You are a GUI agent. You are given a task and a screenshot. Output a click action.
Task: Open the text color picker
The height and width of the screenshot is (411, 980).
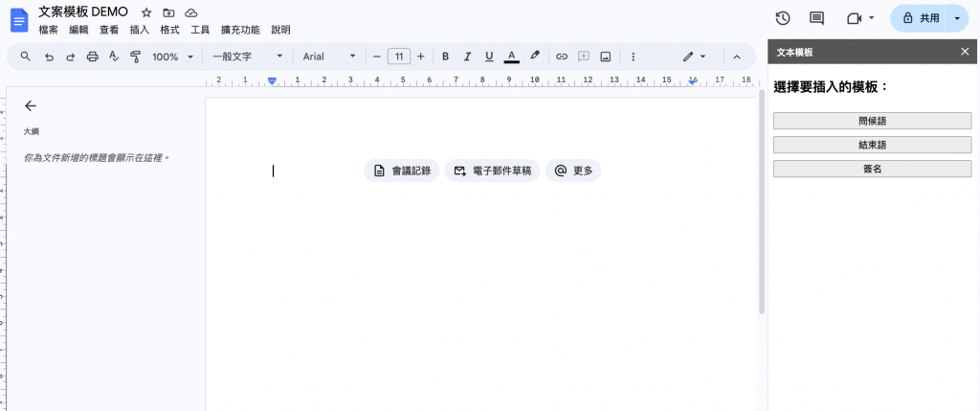[x=511, y=57]
